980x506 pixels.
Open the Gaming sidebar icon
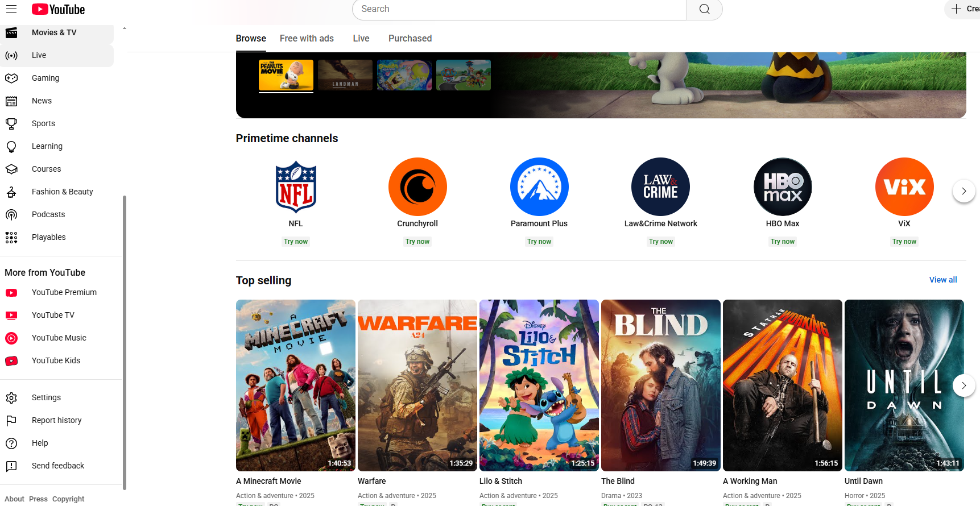tap(11, 78)
